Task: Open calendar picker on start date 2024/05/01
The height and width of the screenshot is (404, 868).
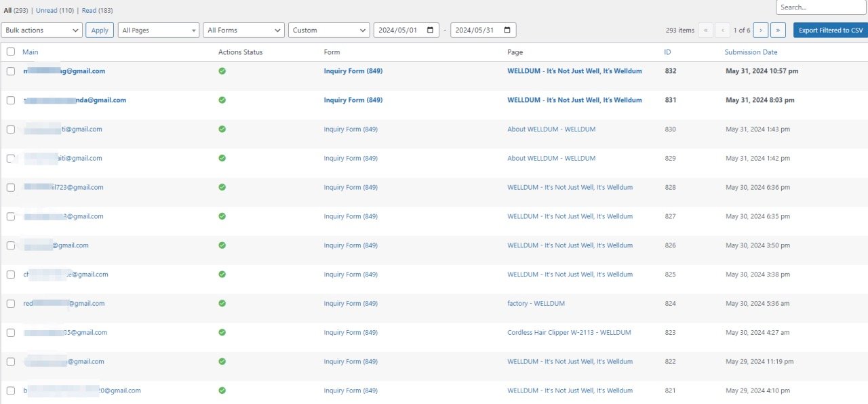Action: point(430,31)
